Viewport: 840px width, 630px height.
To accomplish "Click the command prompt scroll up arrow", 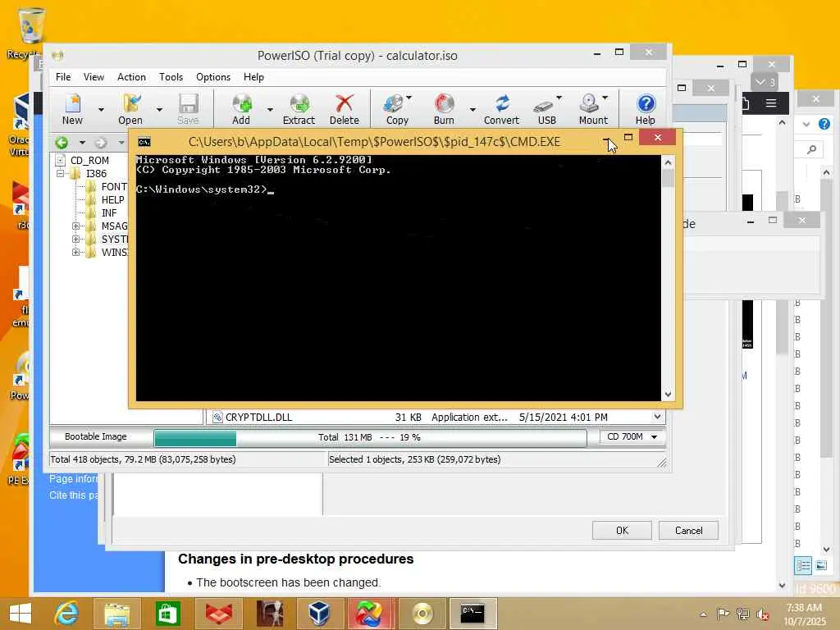I will pos(668,162).
